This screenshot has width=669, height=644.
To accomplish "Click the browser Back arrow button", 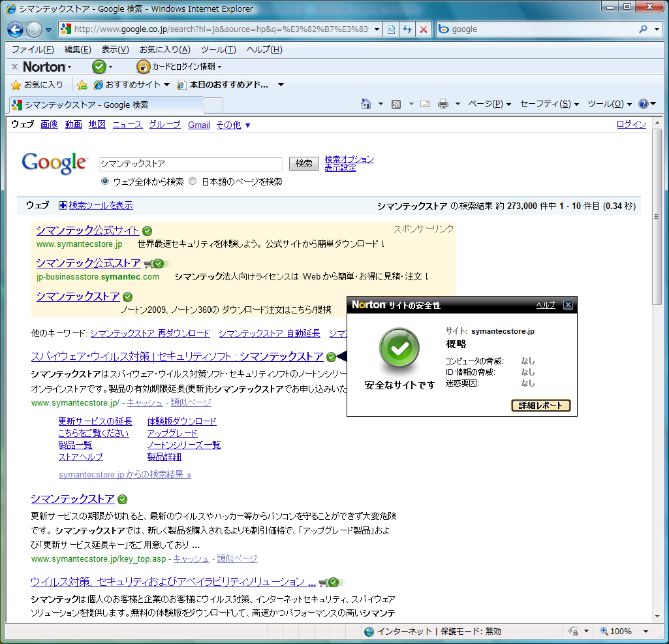I will pyautogui.click(x=16, y=29).
